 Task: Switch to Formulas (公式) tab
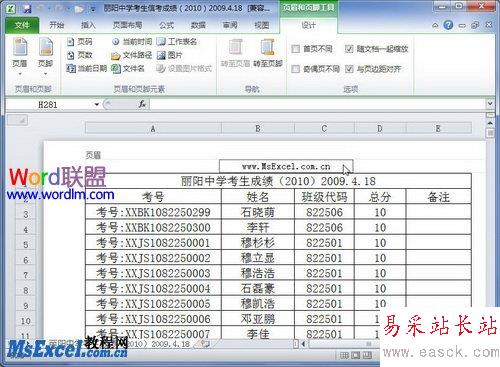tap(166, 25)
